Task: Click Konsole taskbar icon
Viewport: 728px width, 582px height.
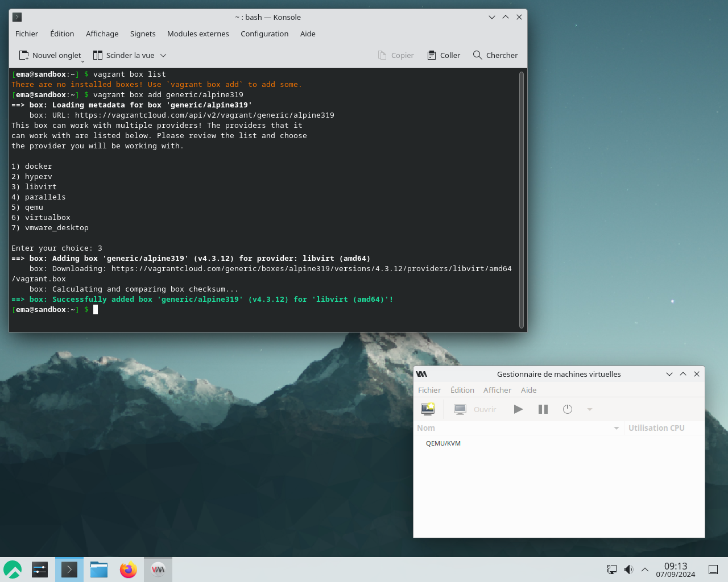Action: (69, 569)
